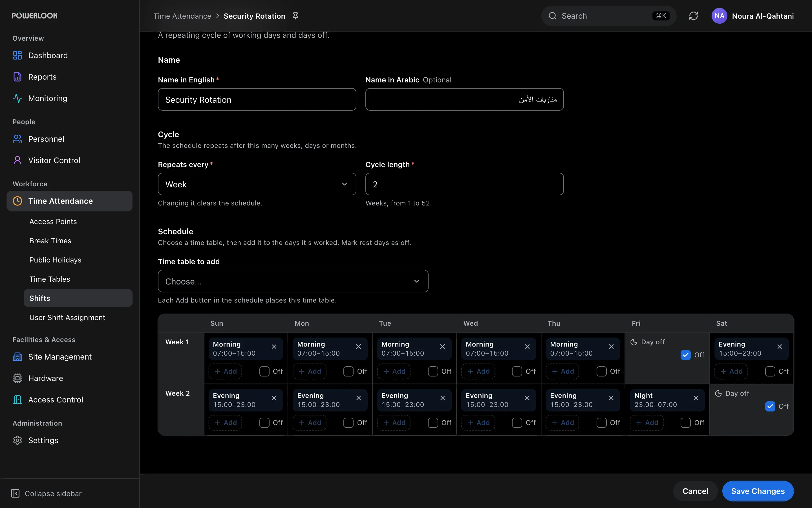Remove the Week 2 Friday Night shift
The height and width of the screenshot is (508, 812).
[x=696, y=398]
